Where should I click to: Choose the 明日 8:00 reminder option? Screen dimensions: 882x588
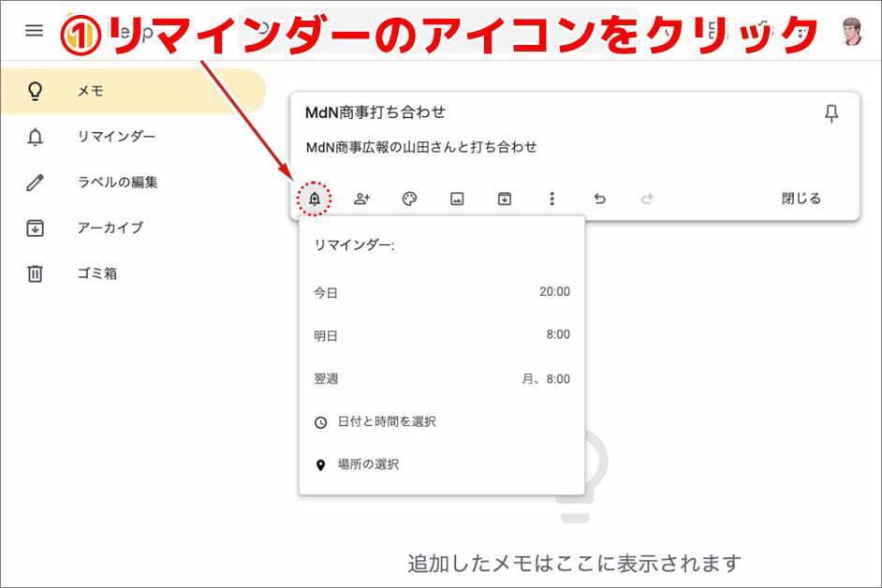[x=441, y=335]
